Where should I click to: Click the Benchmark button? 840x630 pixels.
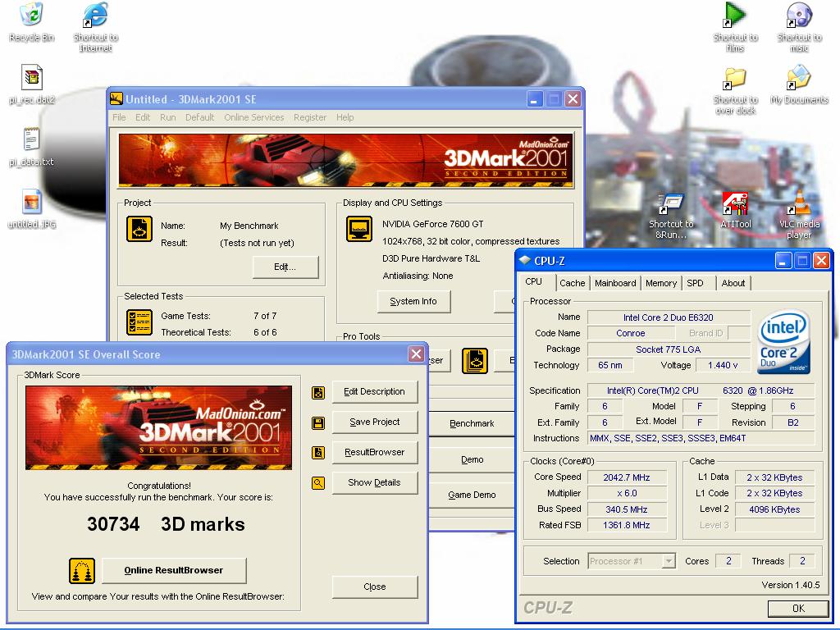point(472,424)
